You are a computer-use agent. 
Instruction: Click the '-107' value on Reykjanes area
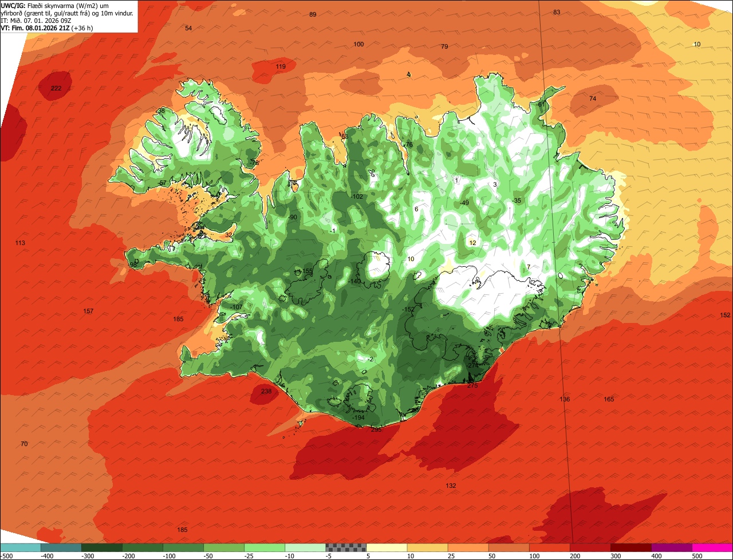pyautogui.click(x=237, y=307)
